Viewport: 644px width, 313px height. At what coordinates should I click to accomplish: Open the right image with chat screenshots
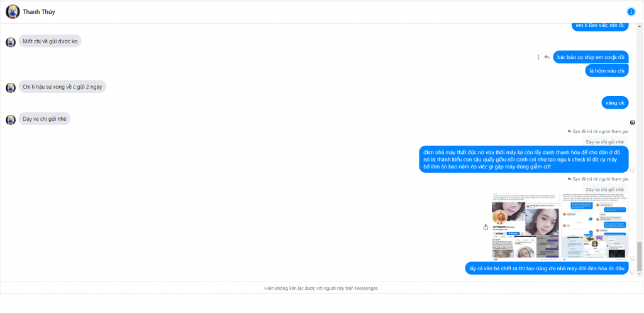click(595, 226)
